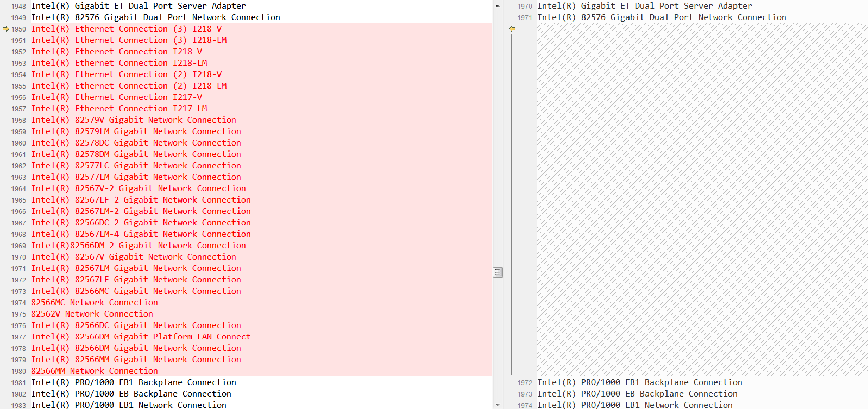Viewport: 868px width, 409px height.
Task: Select 'PRO/1000 EB Backplane Connection' in left pane
Action: pyautogui.click(x=131, y=394)
